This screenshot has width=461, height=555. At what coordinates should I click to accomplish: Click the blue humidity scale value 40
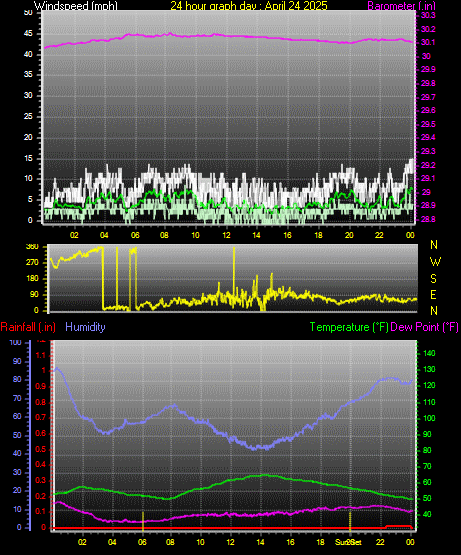tap(17, 453)
